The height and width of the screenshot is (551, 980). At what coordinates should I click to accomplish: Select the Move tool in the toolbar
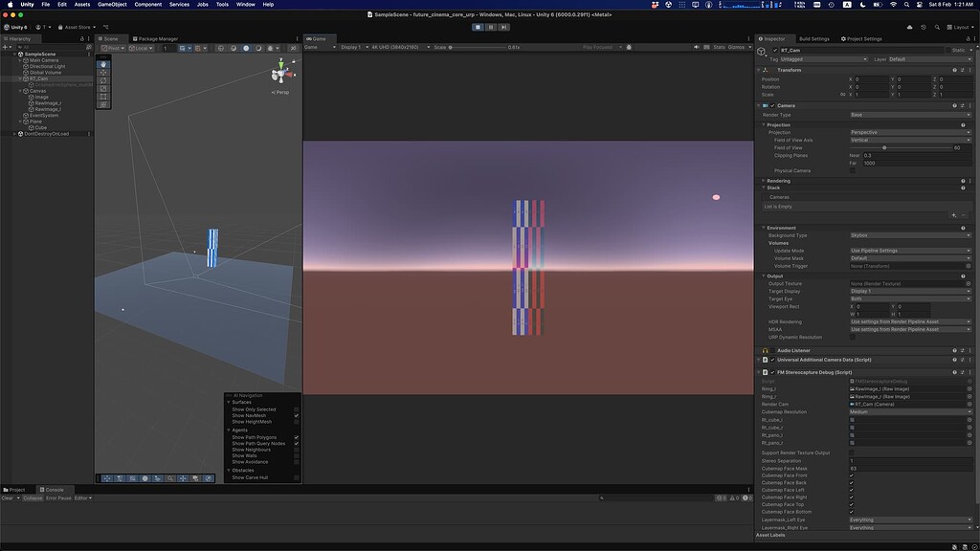coord(103,73)
